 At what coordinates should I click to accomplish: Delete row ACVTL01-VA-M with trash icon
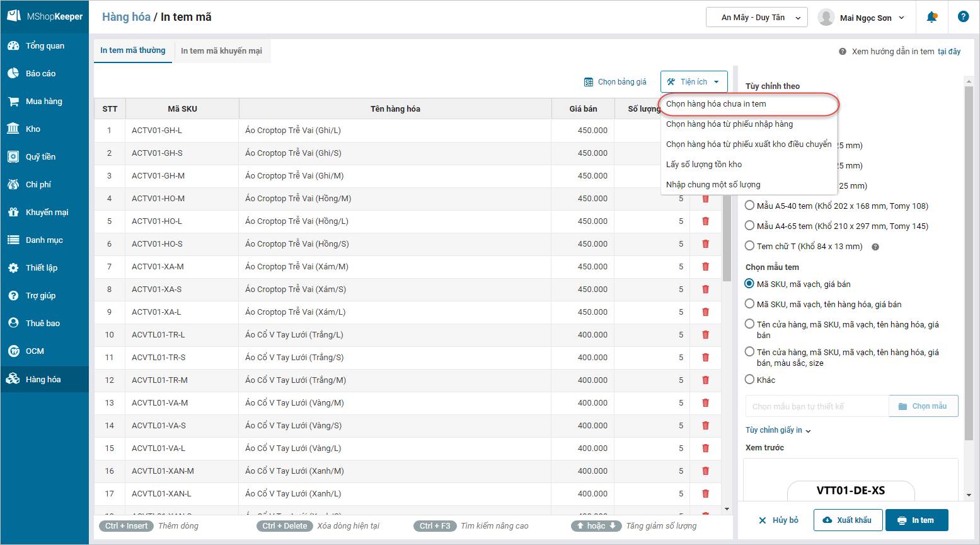point(706,403)
